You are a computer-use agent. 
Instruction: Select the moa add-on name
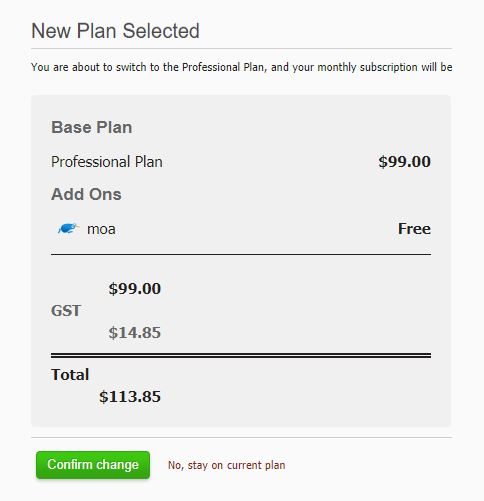click(101, 229)
